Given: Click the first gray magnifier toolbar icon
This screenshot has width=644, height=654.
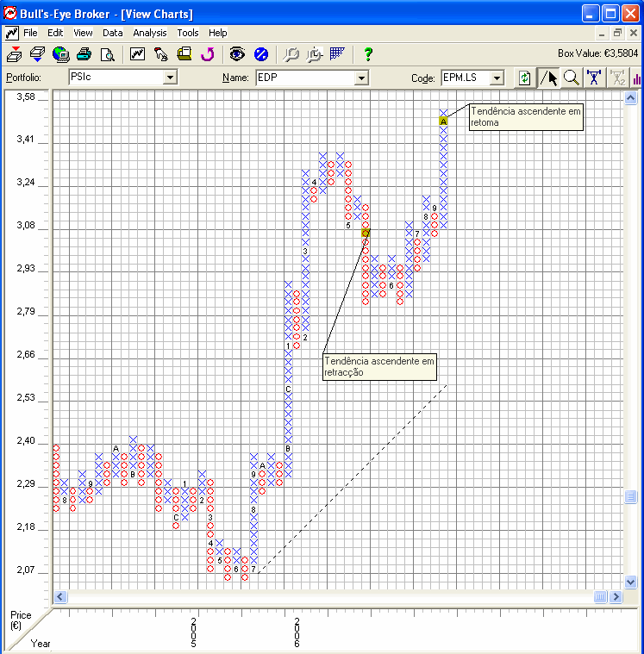Looking at the screenshot, I should click(291, 54).
